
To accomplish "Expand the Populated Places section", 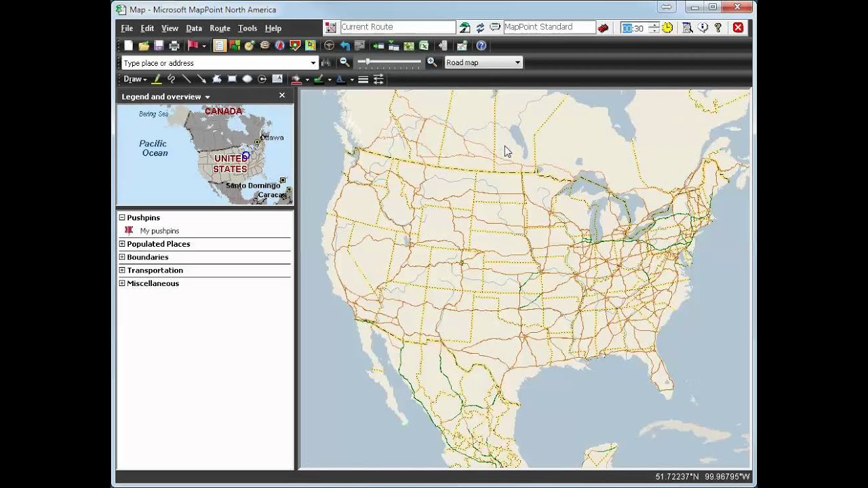I will point(122,244).
